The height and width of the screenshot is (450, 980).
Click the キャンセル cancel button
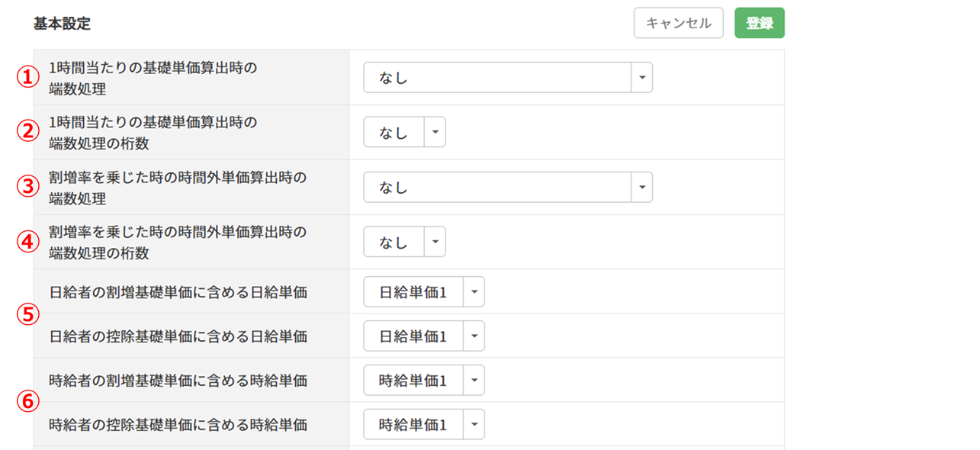pos(678,23)
